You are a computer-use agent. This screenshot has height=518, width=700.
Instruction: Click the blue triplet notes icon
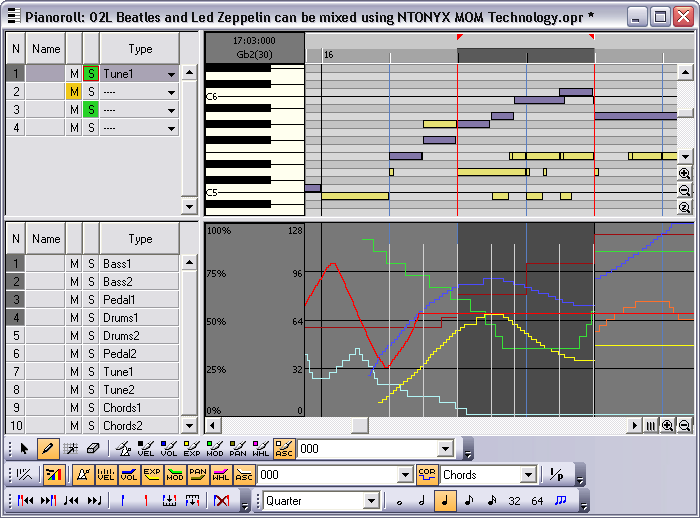tap(560, 500)
